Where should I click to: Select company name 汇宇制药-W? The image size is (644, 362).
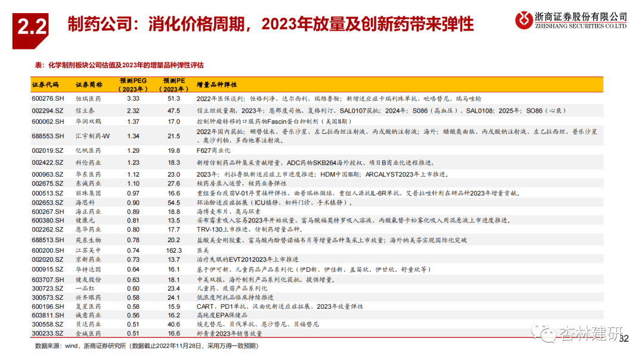point(92,136)
